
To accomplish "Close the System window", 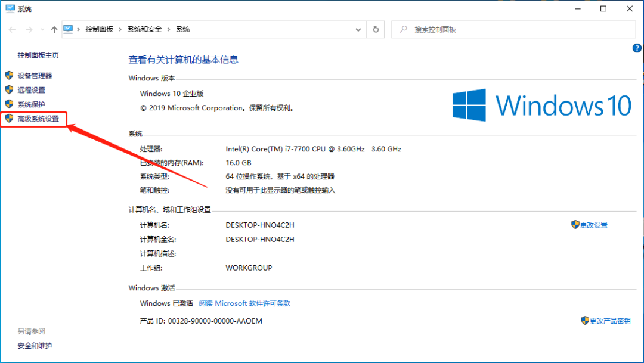I will coord(630,8).
